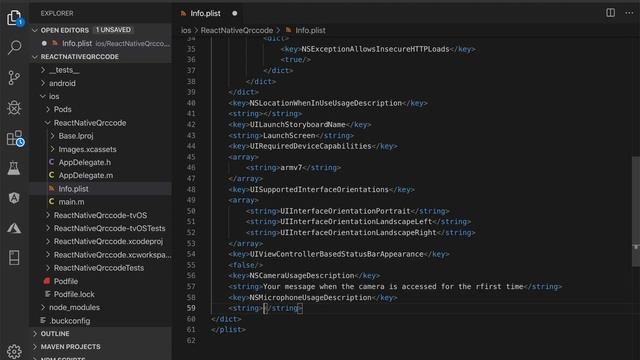This screenshot has width=640, height=360.
Task: Click the 1 UNSAVED badge
Action: tap(113, 30)
